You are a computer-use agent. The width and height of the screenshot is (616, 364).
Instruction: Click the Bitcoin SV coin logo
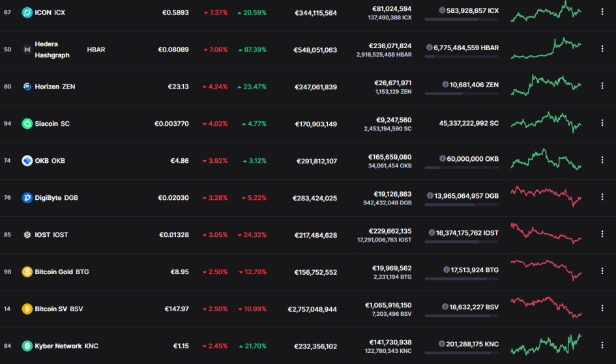click(27, 309)
